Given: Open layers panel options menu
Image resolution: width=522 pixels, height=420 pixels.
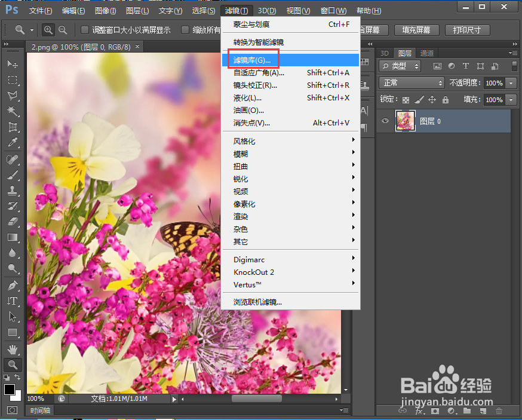Looking at the screenshot, I should (x=512, y=53).
